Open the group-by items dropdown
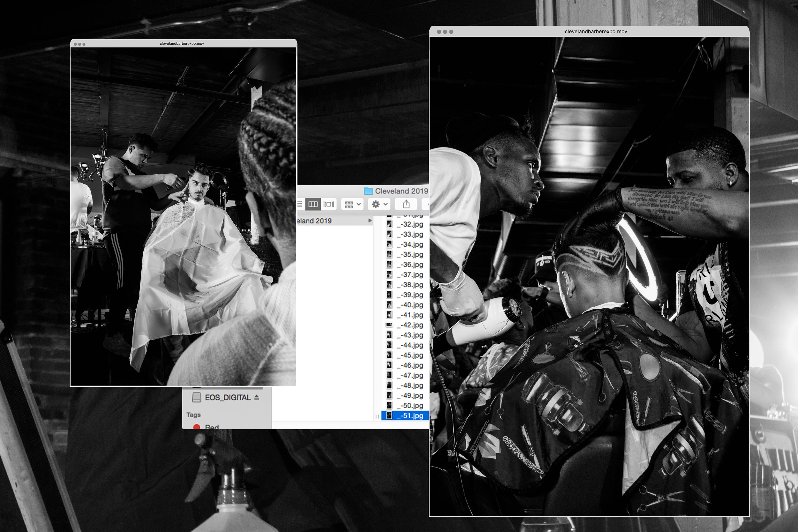The image size is (798, 532). pyautogui.click(x=352, y=204)
